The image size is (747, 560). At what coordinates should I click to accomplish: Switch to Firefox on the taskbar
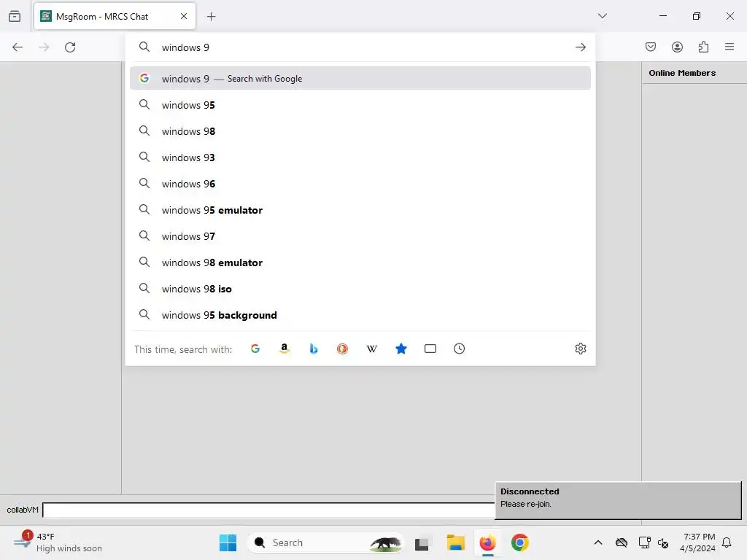(x=487, y=542)
